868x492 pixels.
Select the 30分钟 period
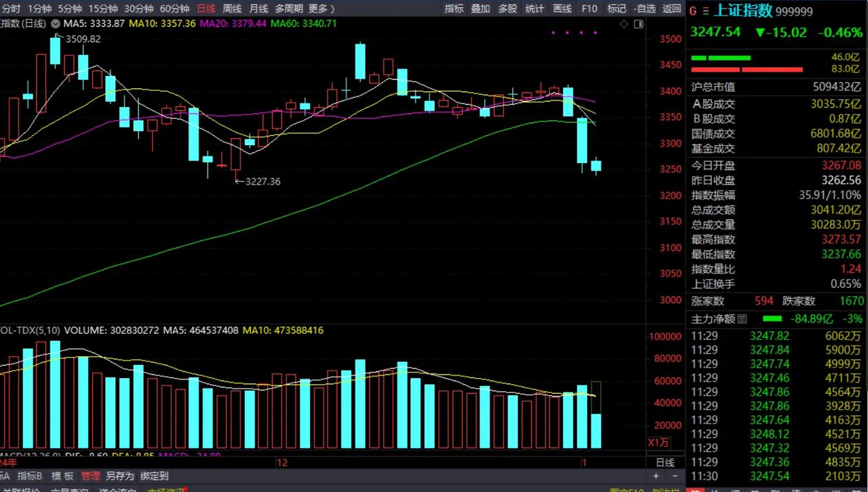point(139,9)
